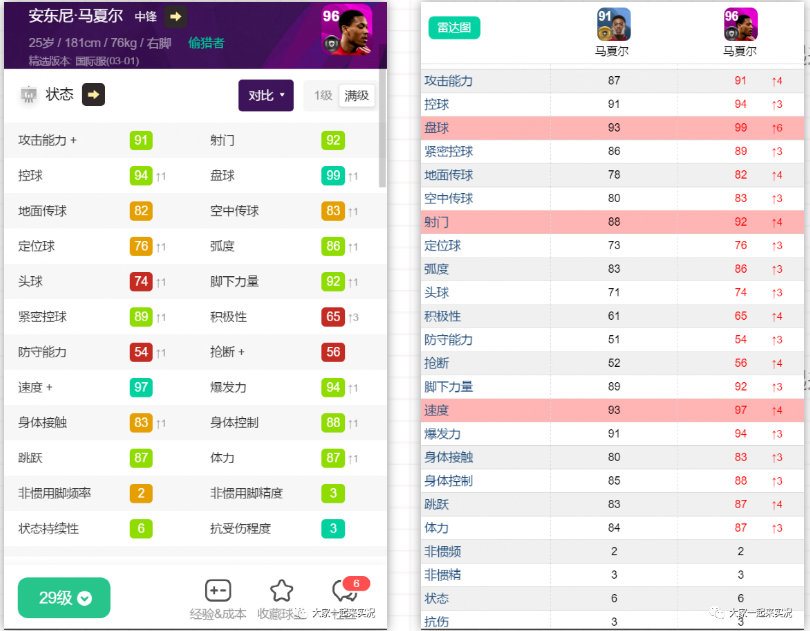Click the 身体控制 value 88 badge

(333, 422)
